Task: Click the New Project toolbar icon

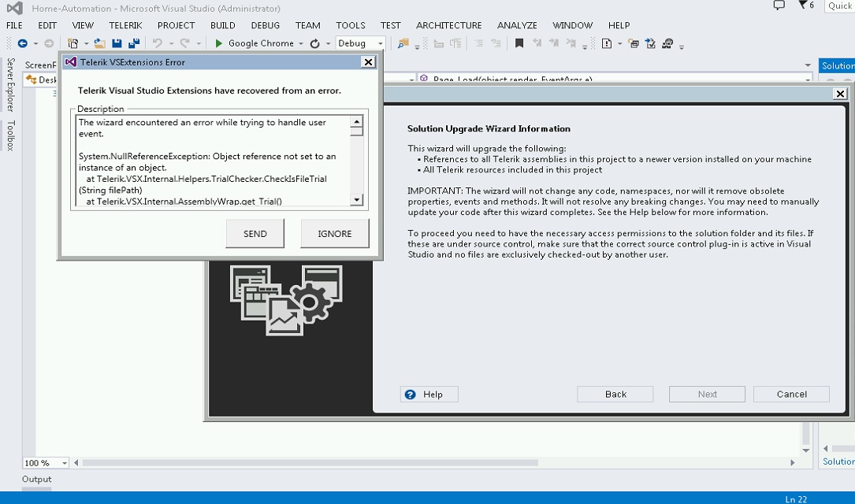Action: point(72,43)
